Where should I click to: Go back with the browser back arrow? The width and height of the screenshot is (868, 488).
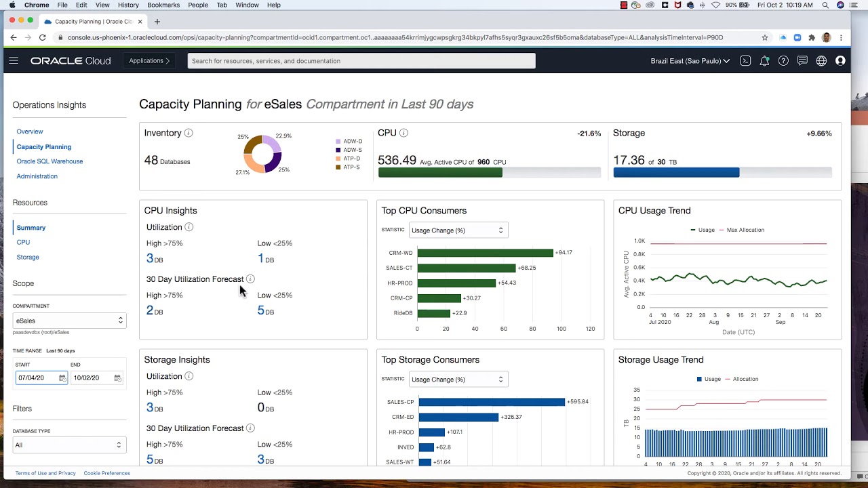pyautogui.click(x=13, y=37)
